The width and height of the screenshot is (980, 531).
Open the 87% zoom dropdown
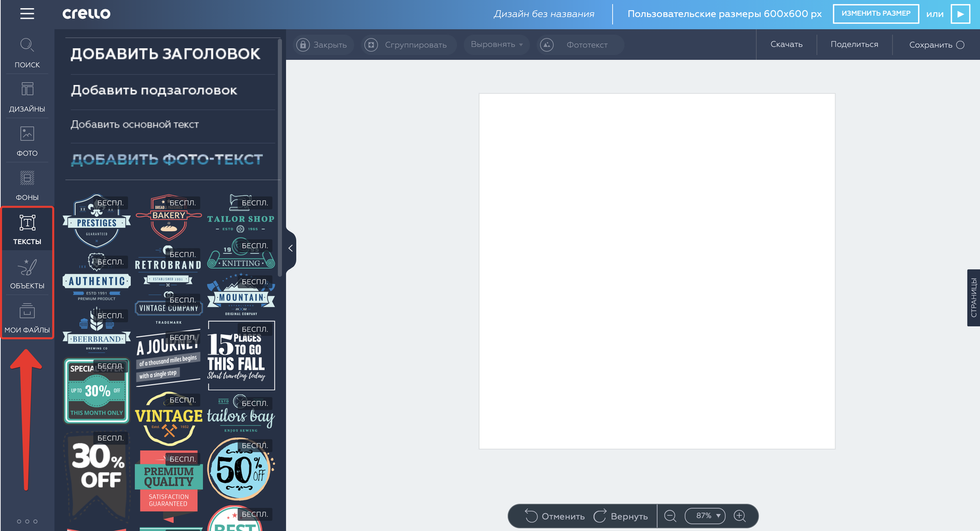point(705,516)
